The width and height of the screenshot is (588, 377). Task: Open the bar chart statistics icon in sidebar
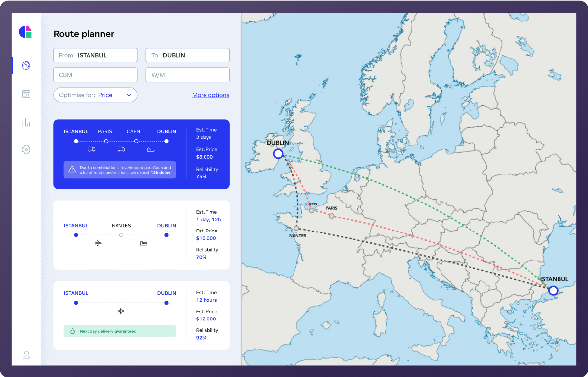click(26, 122)
